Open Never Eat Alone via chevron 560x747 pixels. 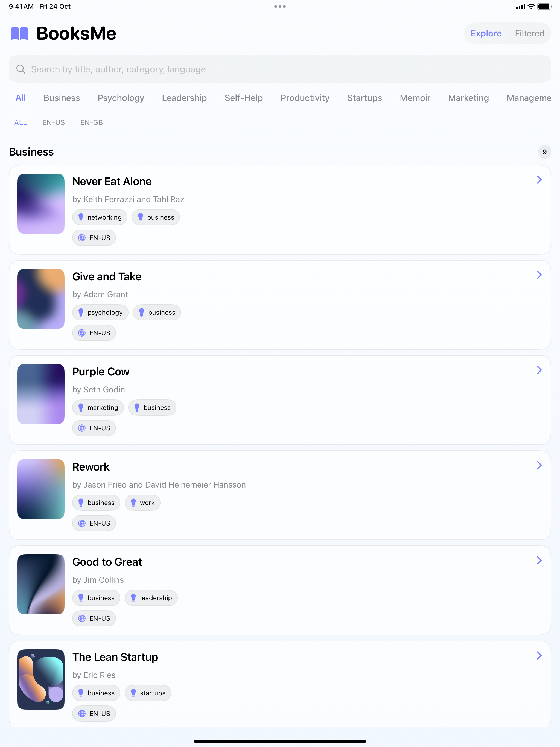tap(539, 180)
